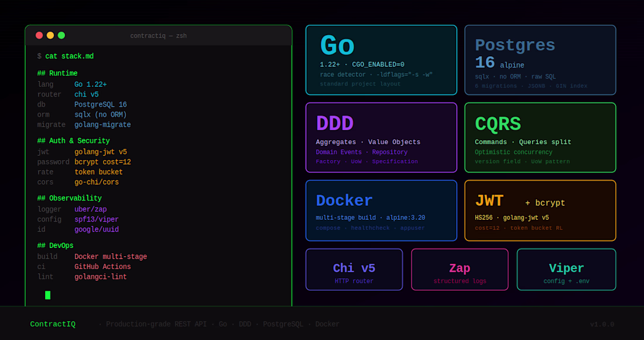
Task: Click 'Domain Events · Repository' text
Action: (361, 152)
